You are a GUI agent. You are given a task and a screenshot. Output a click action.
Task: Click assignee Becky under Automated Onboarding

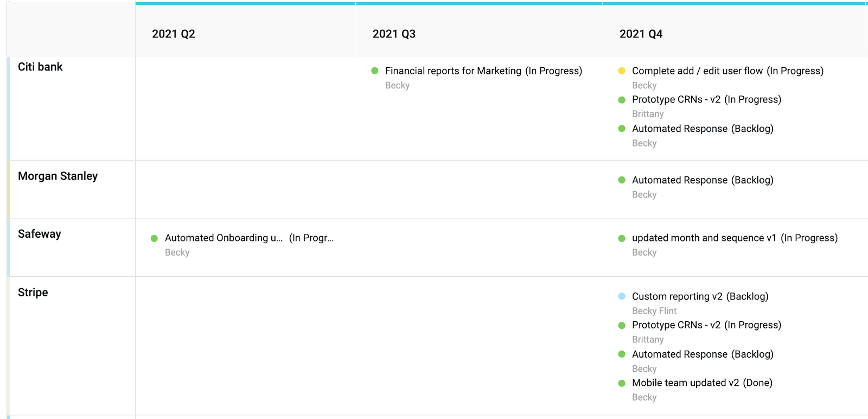tap(177, 252)
